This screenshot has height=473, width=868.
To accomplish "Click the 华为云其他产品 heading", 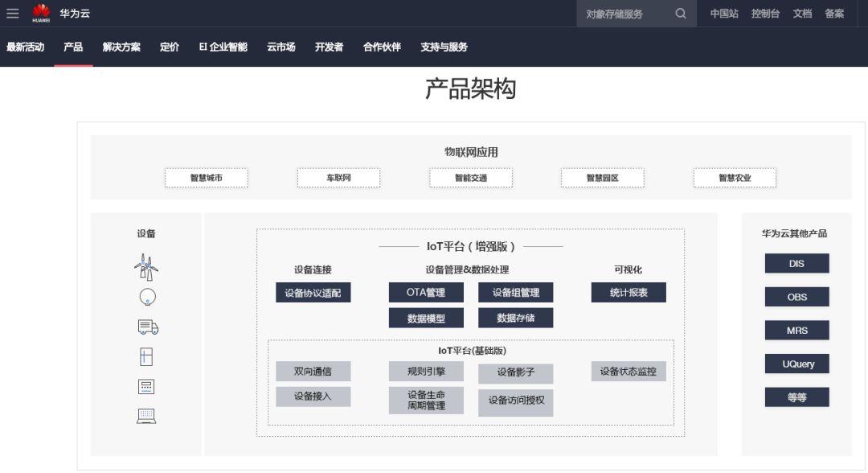I will [794, 234].
